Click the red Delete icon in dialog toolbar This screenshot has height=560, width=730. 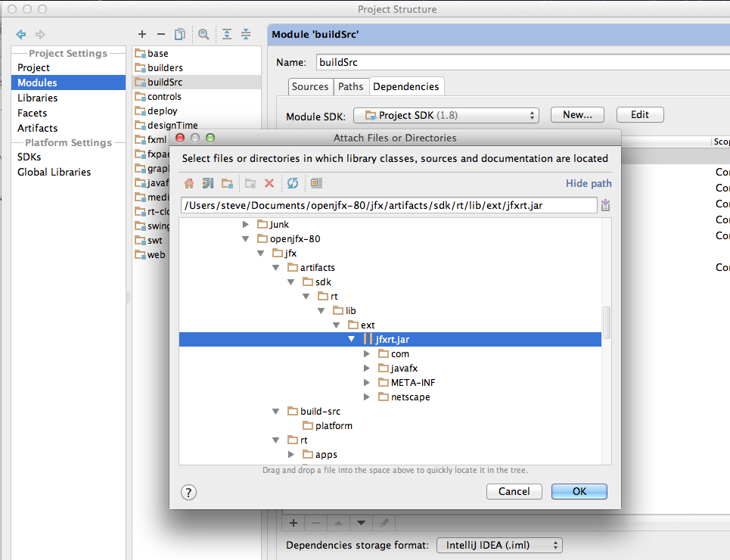click(x=269, y=183)
